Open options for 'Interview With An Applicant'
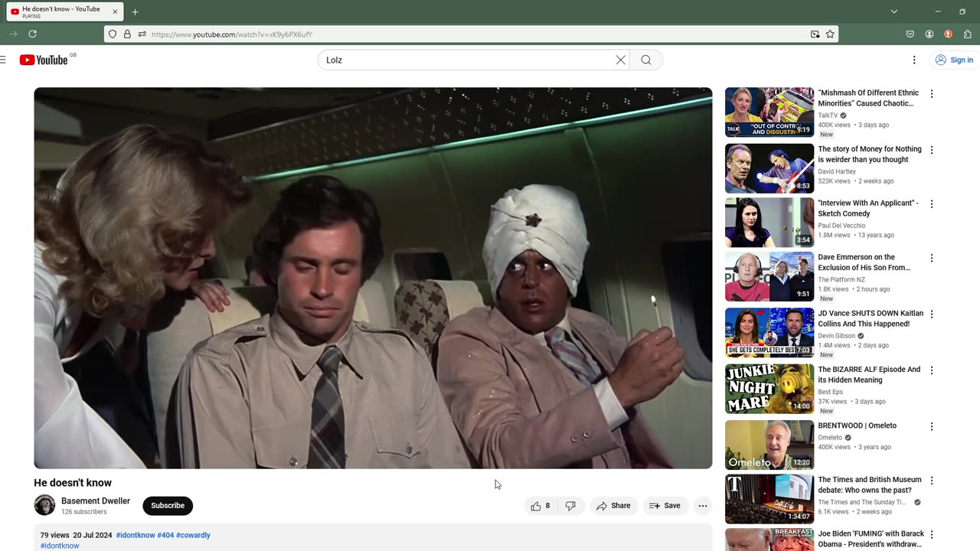The width and height of the screenshot is (980, 551). (932, 204)
